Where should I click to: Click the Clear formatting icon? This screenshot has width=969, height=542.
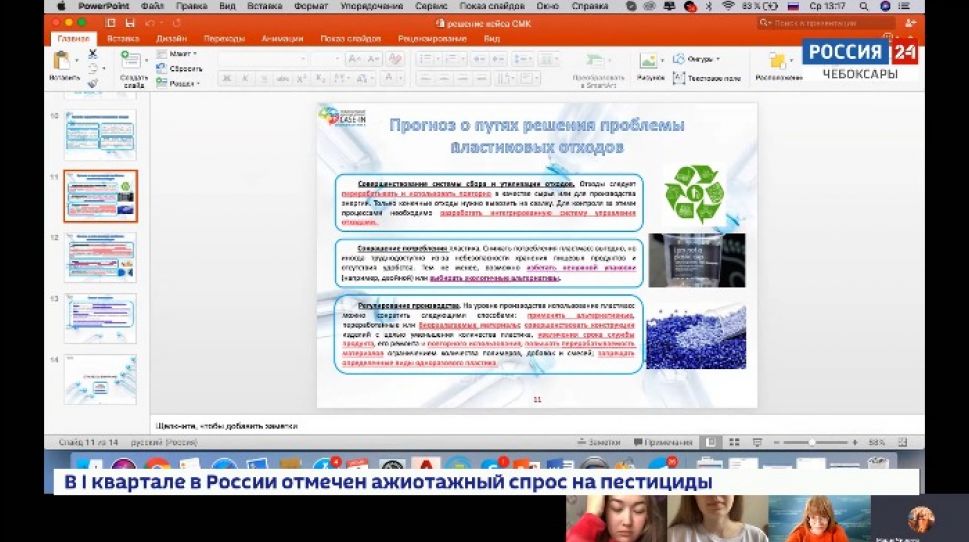click(395, 59)
